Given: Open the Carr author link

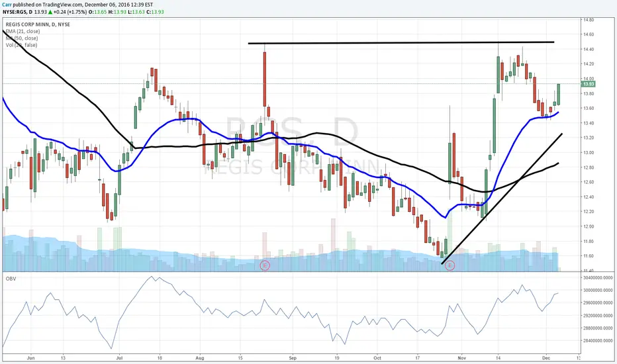Looking at the screenshot, I should (7, 5).
